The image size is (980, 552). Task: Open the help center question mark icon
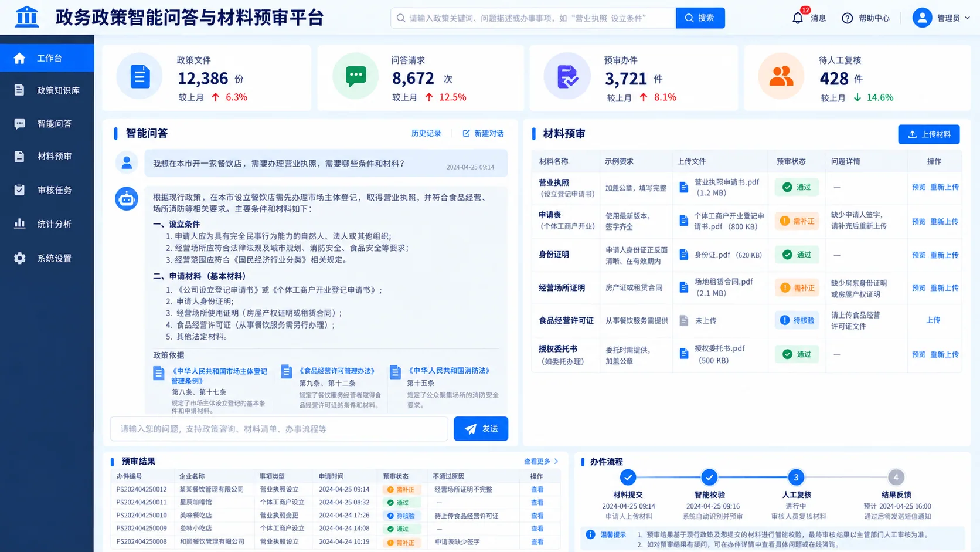847,18
